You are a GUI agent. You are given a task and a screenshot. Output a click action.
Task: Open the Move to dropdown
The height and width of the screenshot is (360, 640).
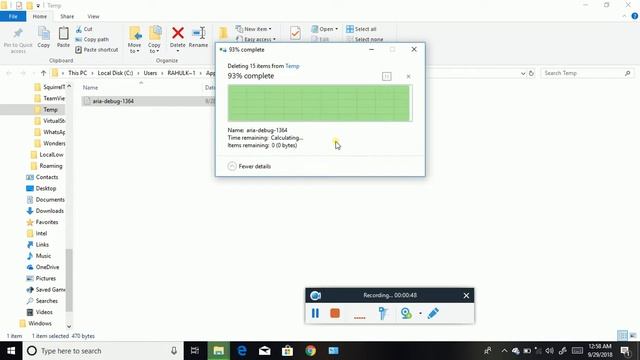coord(134,48)
